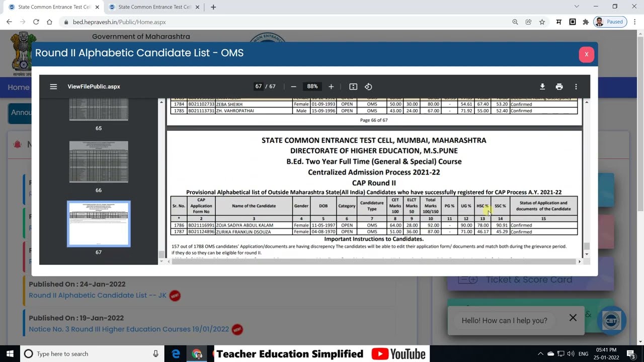Screen dimensions: 644x362
Task: Open Round II Alphabetic Candidate List JK link
Action: click(98, 295)
